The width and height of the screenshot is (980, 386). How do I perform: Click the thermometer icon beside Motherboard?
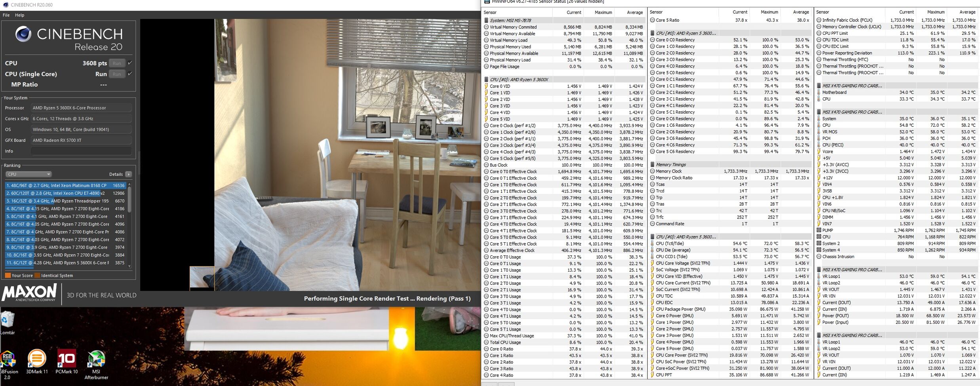(819, 92)
